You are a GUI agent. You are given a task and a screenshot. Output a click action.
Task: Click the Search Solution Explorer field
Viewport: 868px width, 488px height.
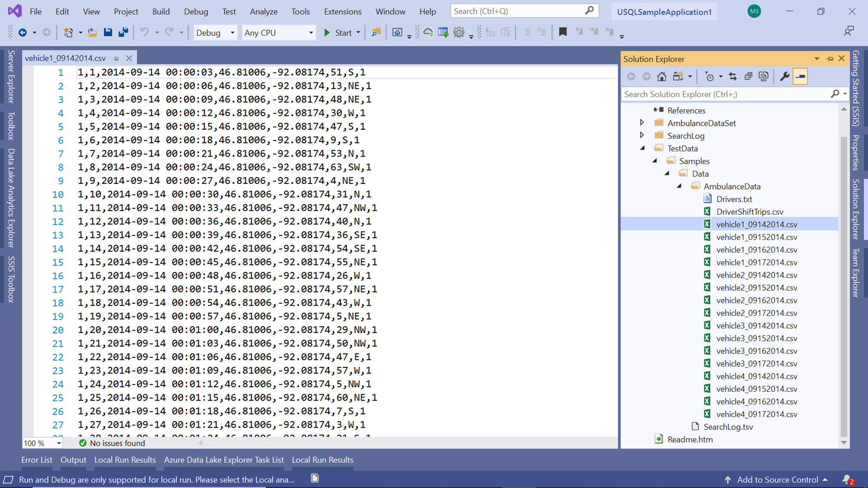point(726,94)
